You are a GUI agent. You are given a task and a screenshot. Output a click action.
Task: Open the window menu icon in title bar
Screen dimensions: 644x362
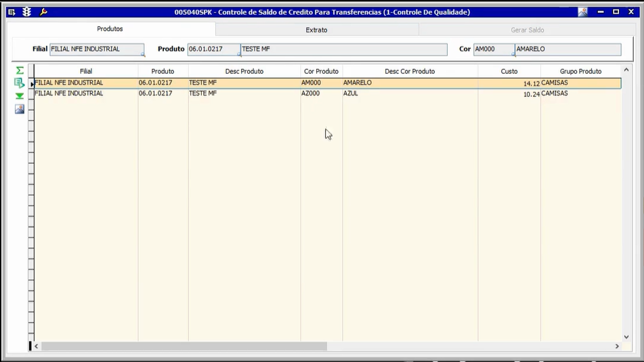coord(12,12)
